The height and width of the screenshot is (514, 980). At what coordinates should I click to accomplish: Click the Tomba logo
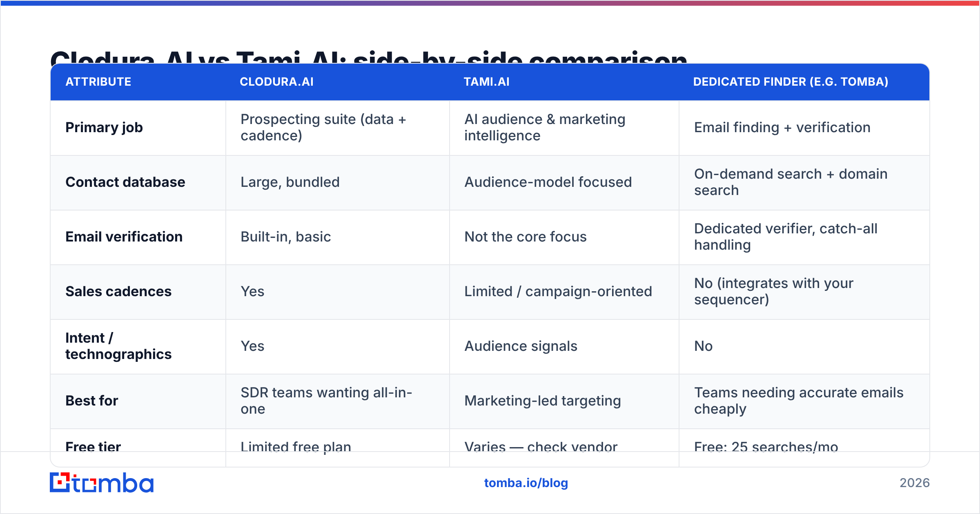click(102, 483)
